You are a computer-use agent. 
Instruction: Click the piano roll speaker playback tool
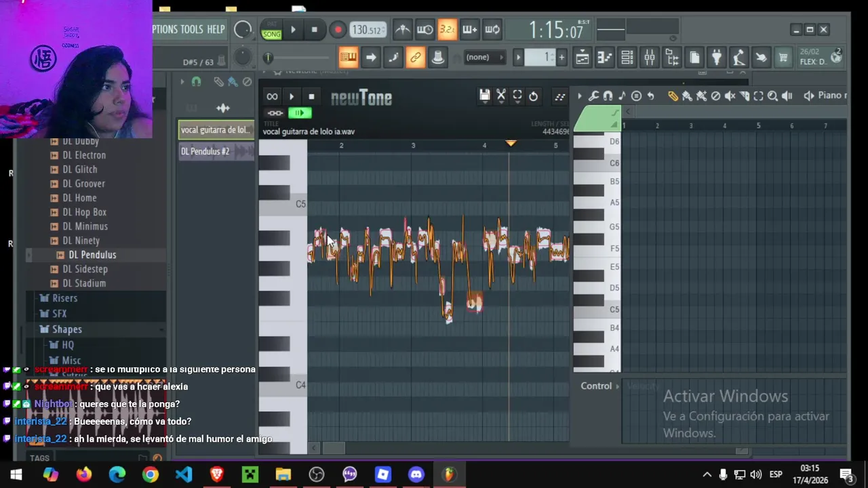pos(787,96)
